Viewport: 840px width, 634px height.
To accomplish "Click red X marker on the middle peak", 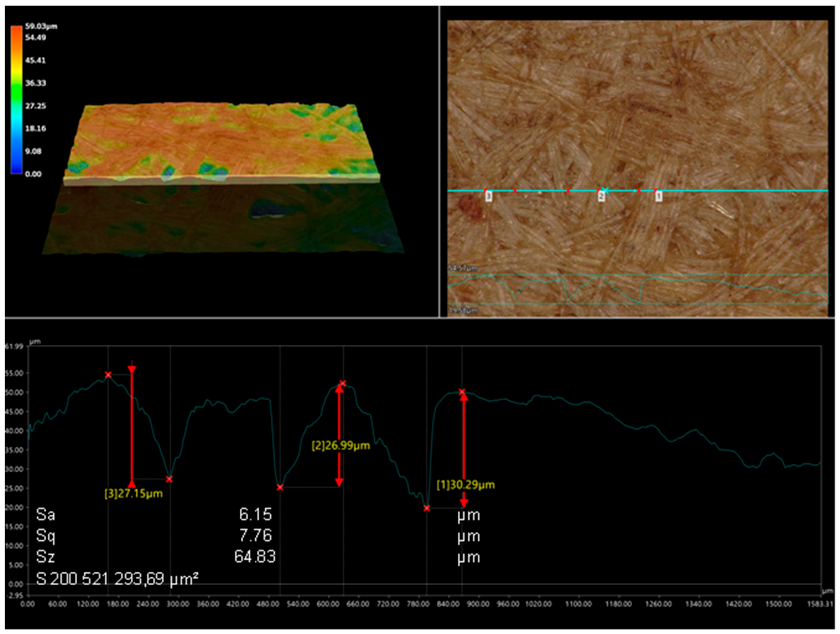I will (x=343, y=383).
